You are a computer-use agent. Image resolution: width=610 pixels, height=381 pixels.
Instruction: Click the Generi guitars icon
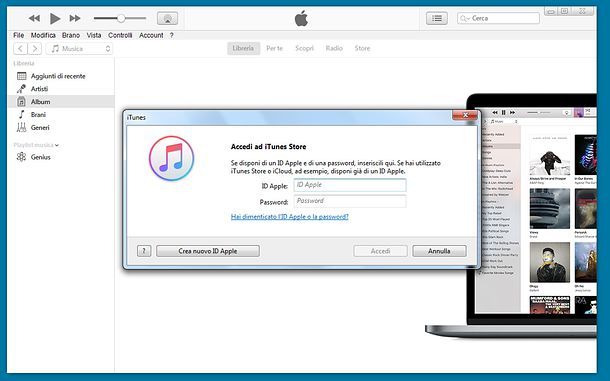tap(21, 127)
